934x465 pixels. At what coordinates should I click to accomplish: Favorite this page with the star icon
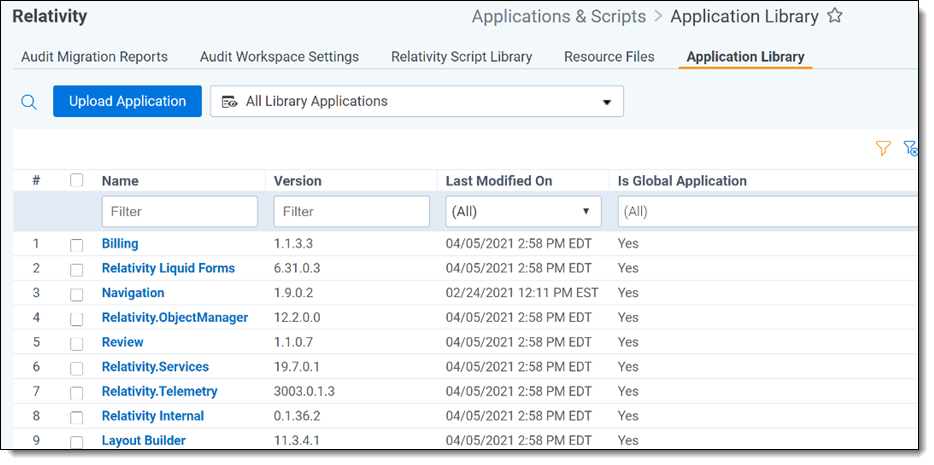835,16
